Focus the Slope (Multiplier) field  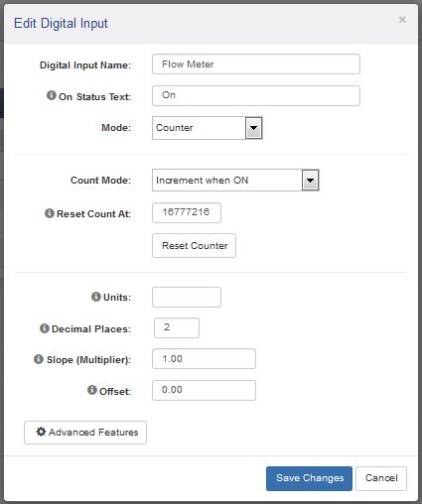(x=204, y=358)
